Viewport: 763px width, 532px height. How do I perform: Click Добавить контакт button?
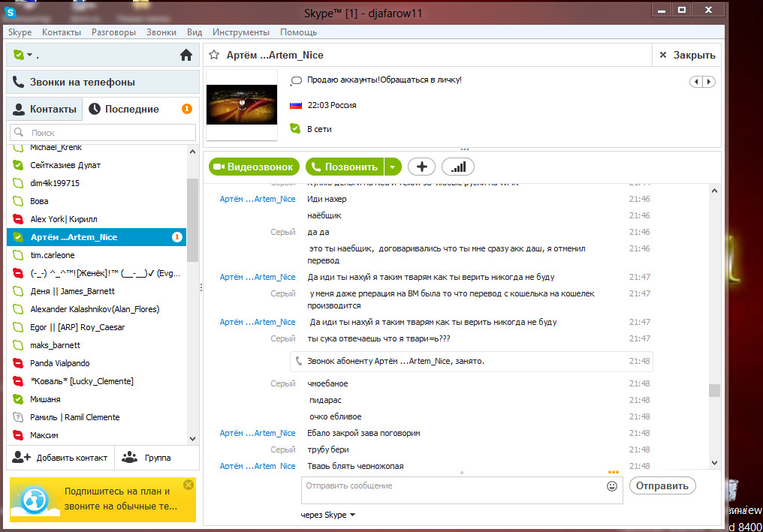(x=60, y=458)
